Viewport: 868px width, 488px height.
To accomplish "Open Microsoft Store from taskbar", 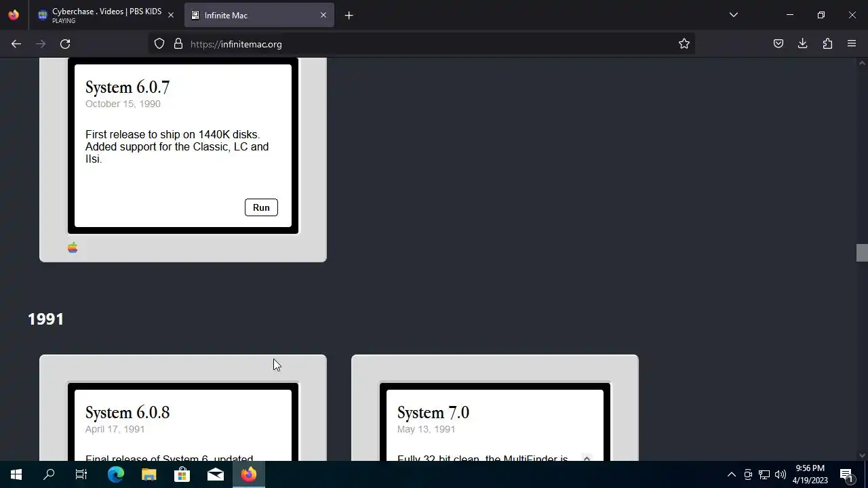I will pos(182,474).
